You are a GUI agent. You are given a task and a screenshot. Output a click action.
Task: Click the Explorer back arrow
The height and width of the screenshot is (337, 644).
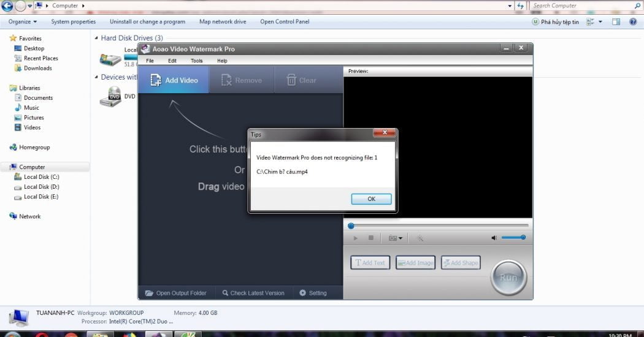7,6
